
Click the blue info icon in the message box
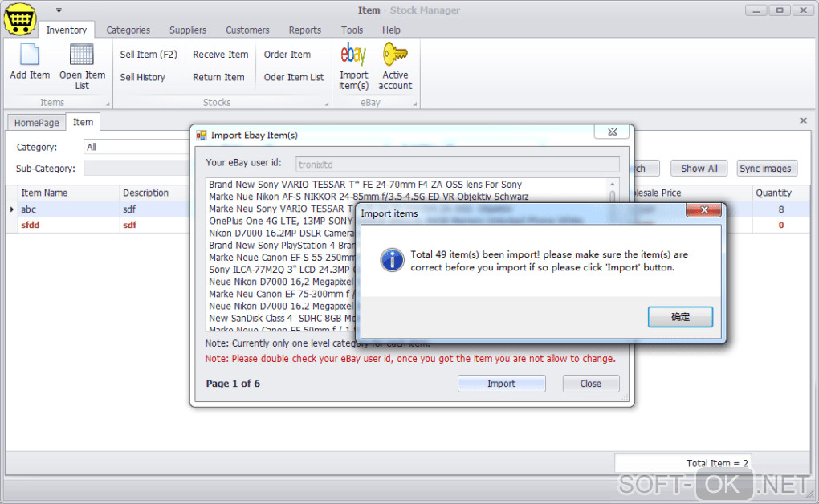(393, 260)
